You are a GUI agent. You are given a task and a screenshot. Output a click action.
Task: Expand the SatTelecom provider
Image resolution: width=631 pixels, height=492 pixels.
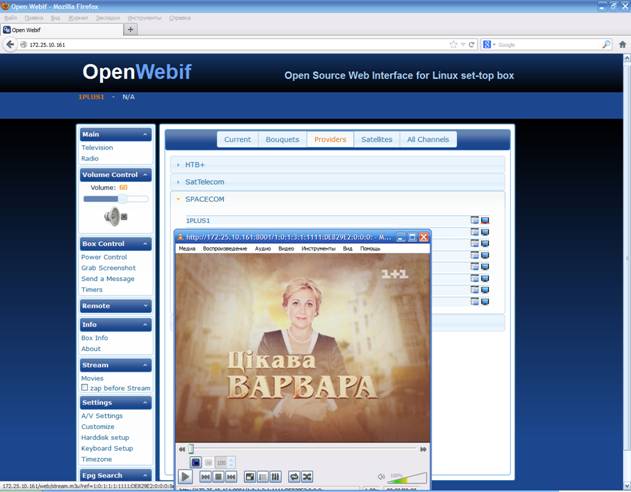(x=338, y=182)
